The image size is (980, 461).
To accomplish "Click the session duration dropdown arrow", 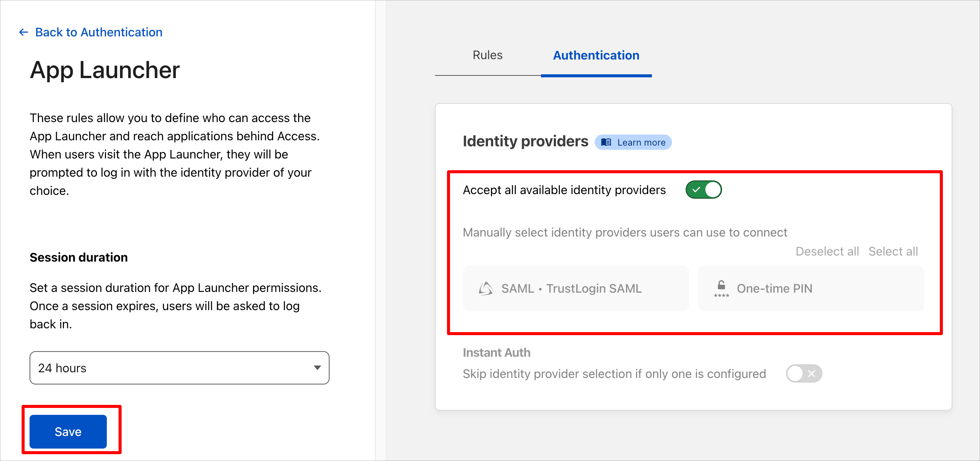I will coord(317,368).
